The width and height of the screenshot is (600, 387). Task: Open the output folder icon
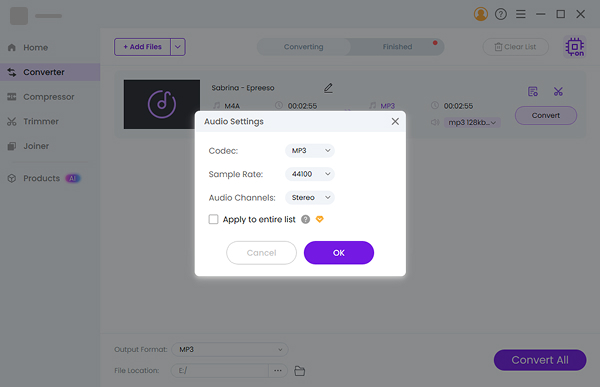tap(300, 371)
